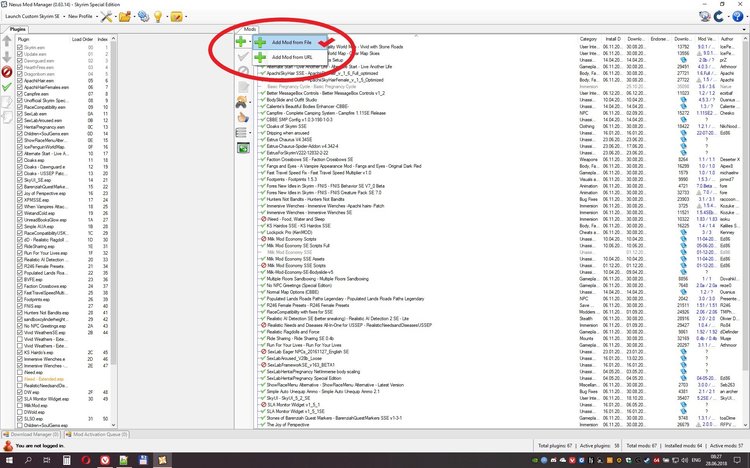
Task: Open the calculator taskbar icon
Action: (x=66, y=460)
